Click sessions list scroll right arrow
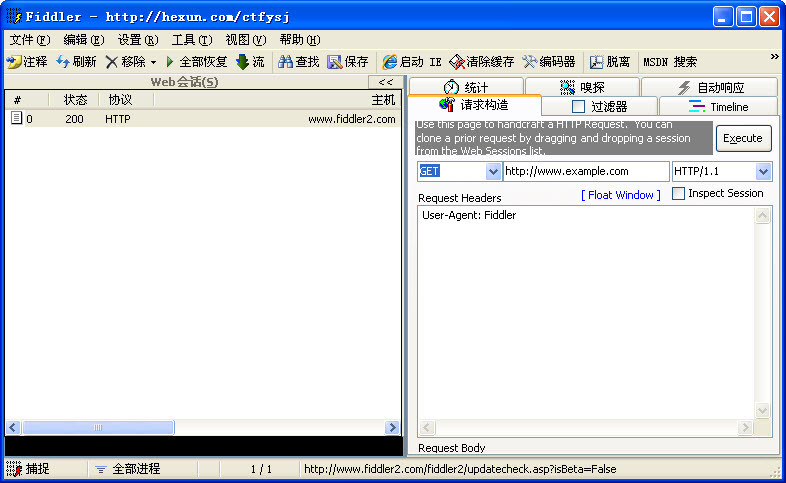The image size is (786, 483). coord(392,427)
